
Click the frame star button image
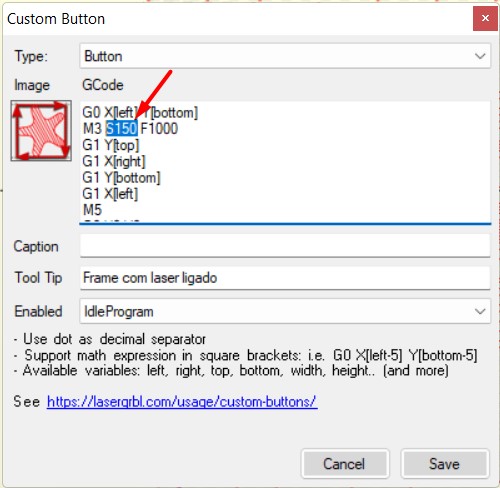tap(41, 130)
